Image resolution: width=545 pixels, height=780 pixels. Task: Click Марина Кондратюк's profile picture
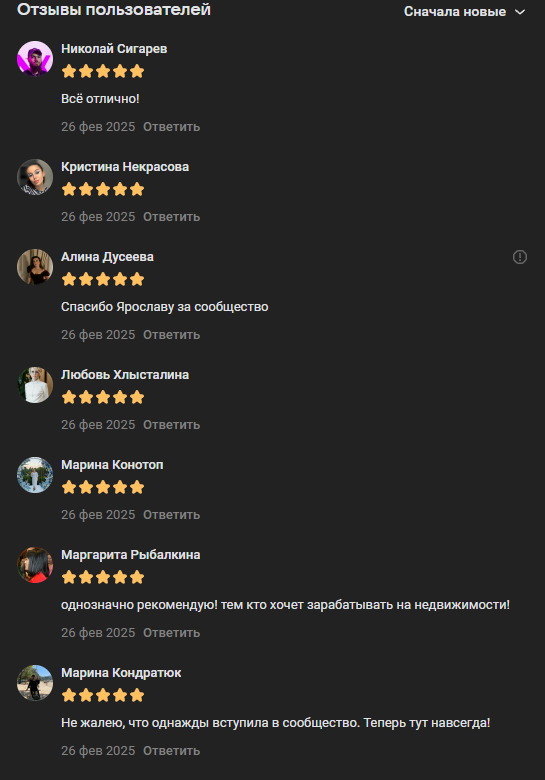(x=35, y=682)
